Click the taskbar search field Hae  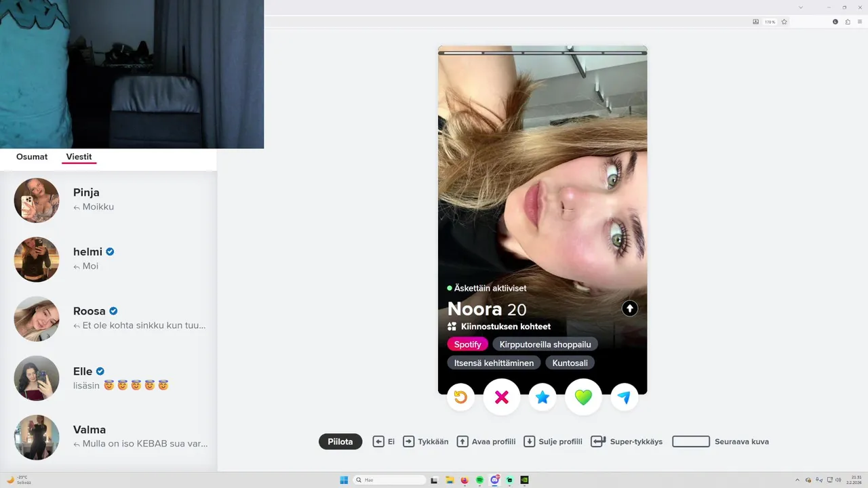pos(390,480)
